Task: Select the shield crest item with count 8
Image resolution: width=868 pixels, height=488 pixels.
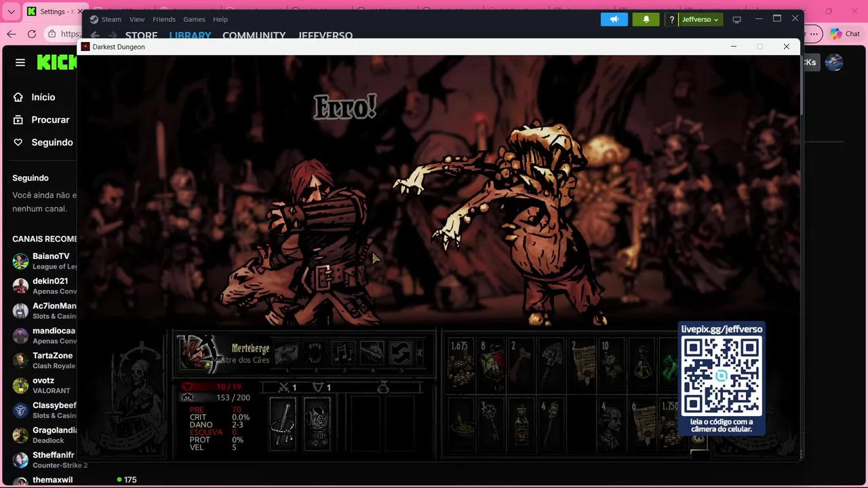Action: tap(491, 363)
